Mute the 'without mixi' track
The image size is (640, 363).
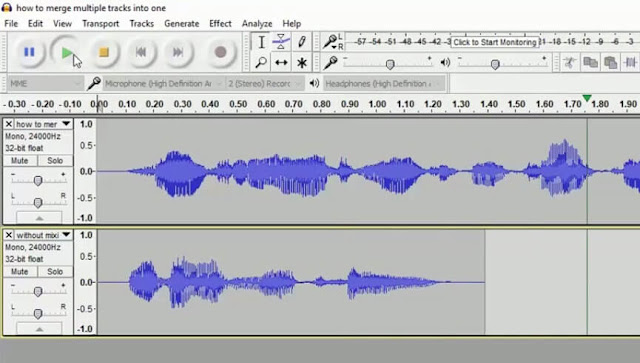point(20,272)
